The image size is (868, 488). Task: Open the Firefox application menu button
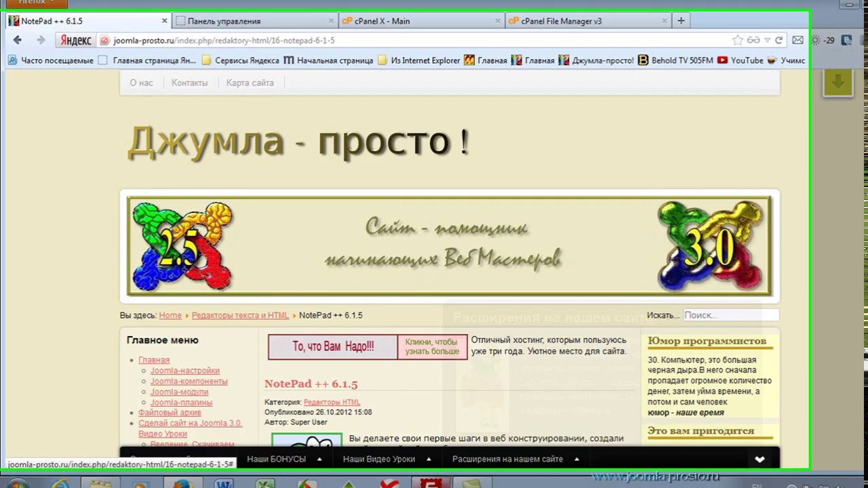(x=37, y=3)
